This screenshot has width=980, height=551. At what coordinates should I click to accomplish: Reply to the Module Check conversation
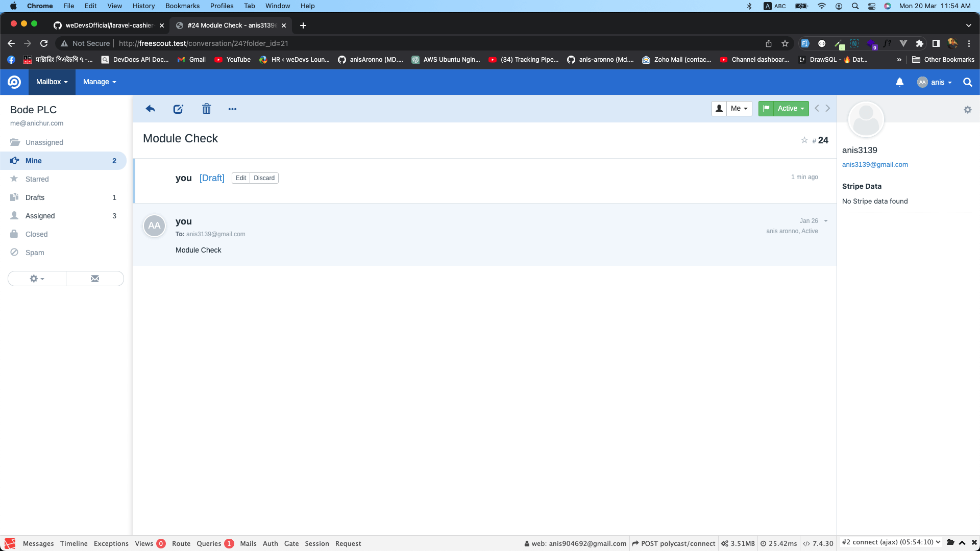point(150,109)
